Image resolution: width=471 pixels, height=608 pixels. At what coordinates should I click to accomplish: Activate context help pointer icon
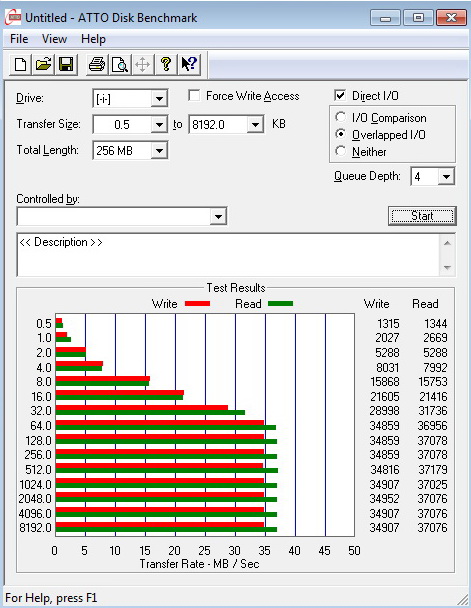[189, 64]
